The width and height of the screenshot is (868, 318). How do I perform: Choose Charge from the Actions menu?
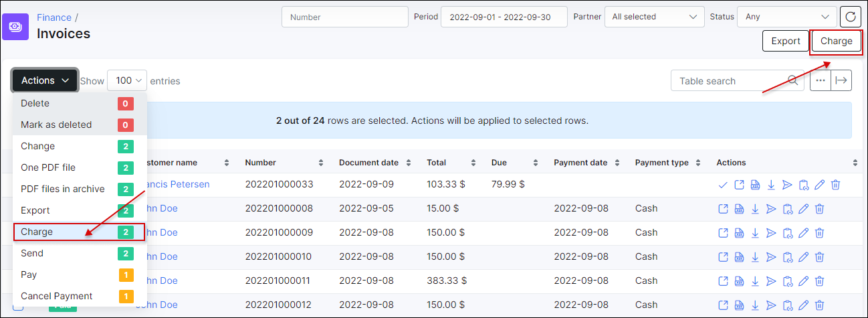(78, 232)
